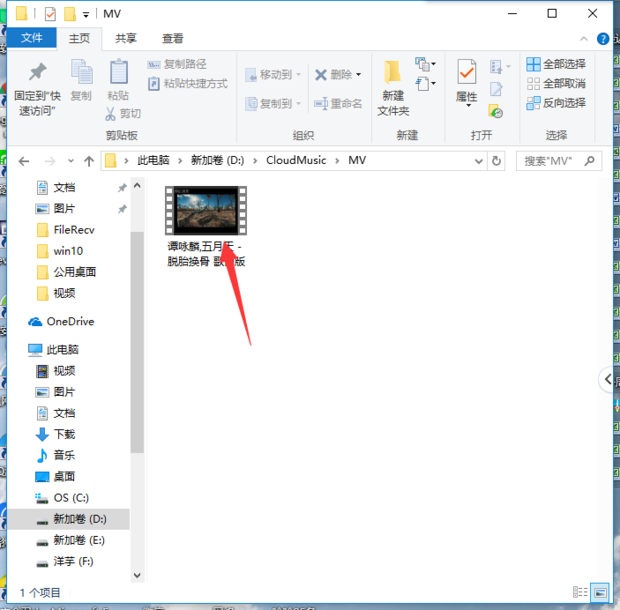This screenshot has height=610, width=620.
Task: Click the Back navigation arrow
Action: [24, 161]
